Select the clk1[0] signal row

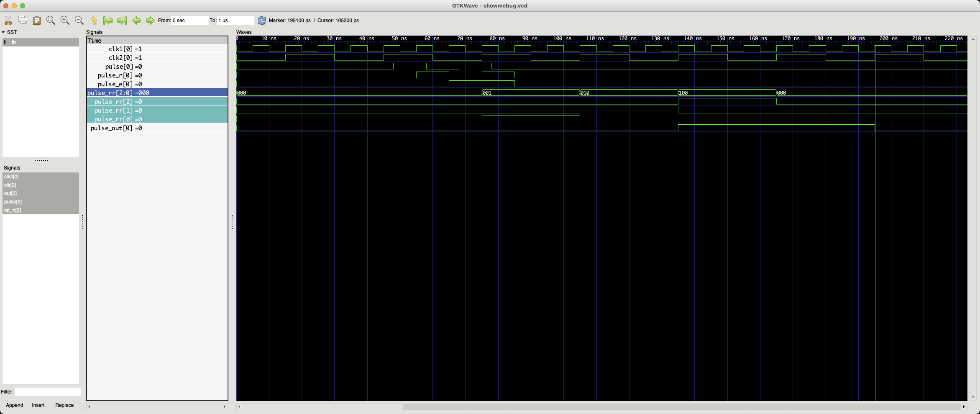click(x=157, y=49)
